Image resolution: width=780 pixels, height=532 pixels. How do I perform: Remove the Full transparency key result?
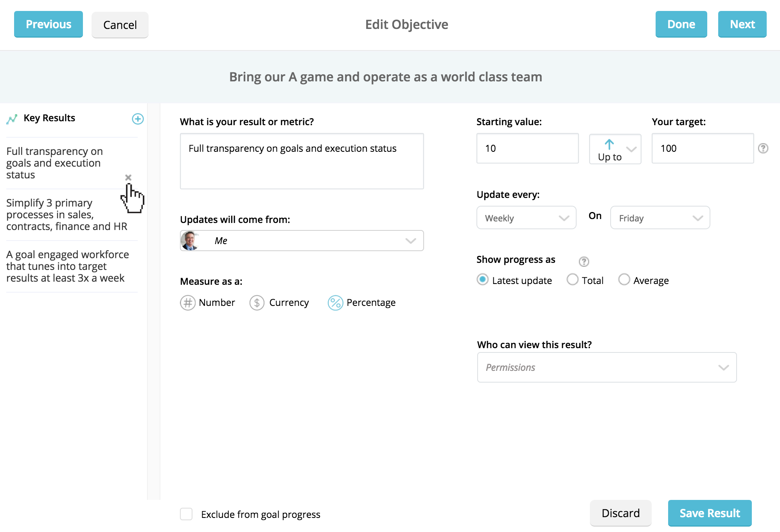pyautogui.click(x=128, y=178)
